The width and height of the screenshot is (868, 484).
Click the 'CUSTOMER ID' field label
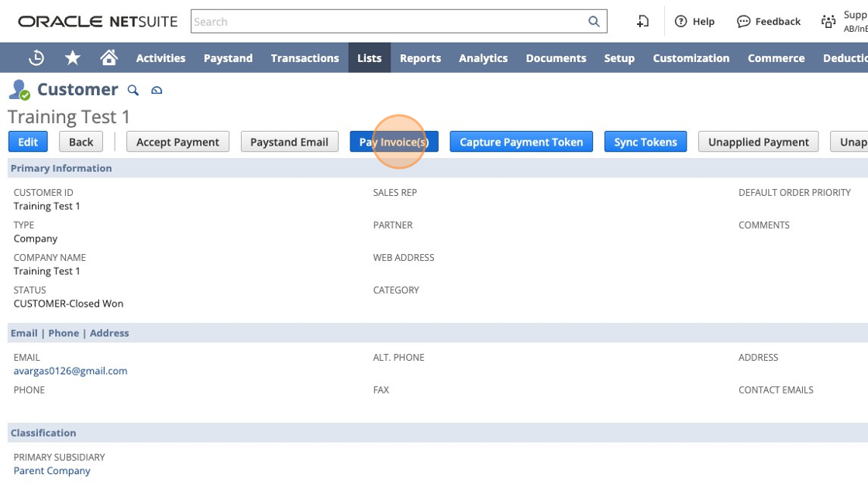pos(43,193)
